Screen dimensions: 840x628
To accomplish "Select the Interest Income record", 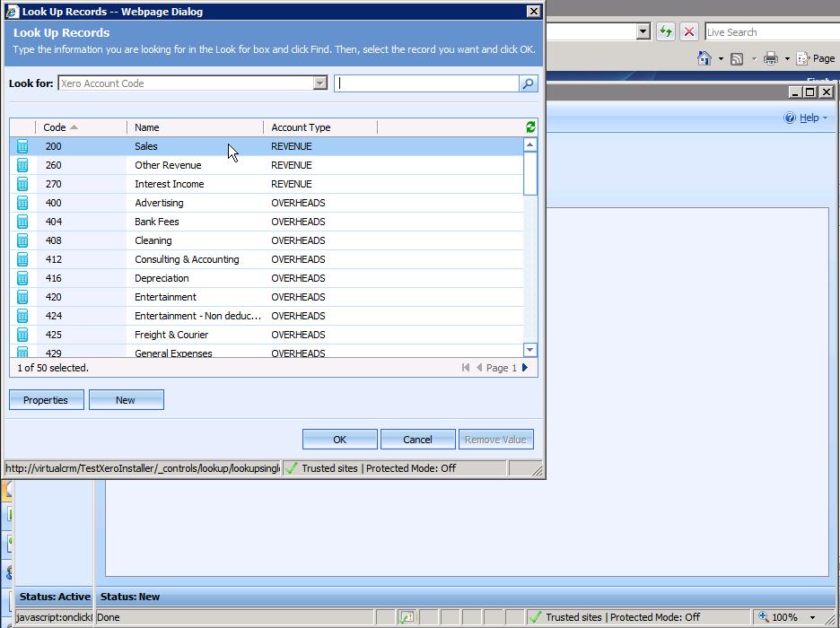I will coord(267,184).
